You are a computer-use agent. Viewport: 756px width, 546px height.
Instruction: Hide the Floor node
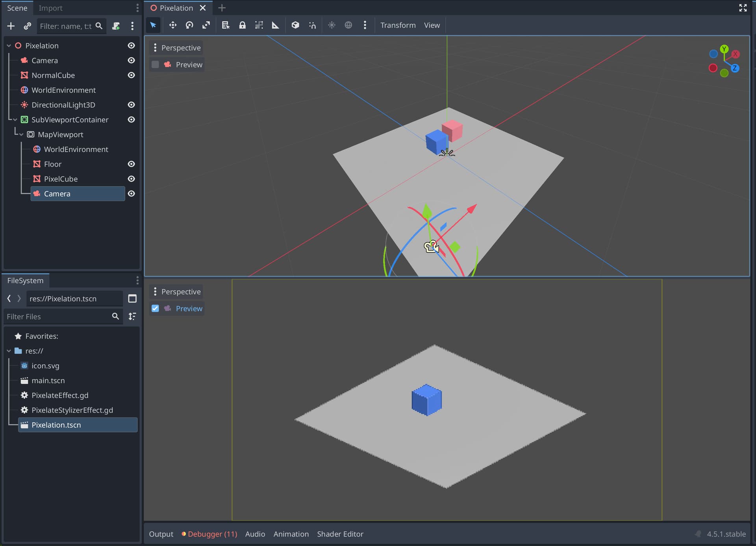(132, 164)
